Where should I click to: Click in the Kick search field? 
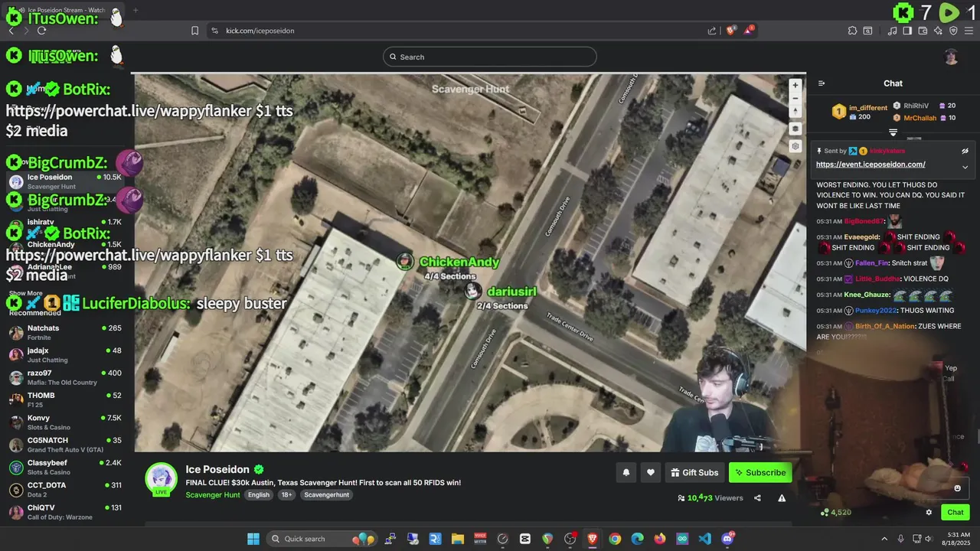coord(490,57)
